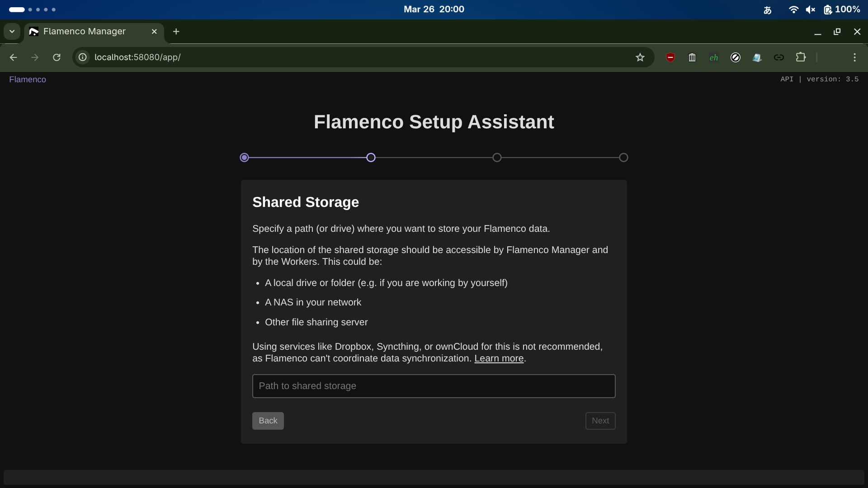The image size is (868, 488).
Task: Open the chain link extension icon
Action: (x=779, y=57)
